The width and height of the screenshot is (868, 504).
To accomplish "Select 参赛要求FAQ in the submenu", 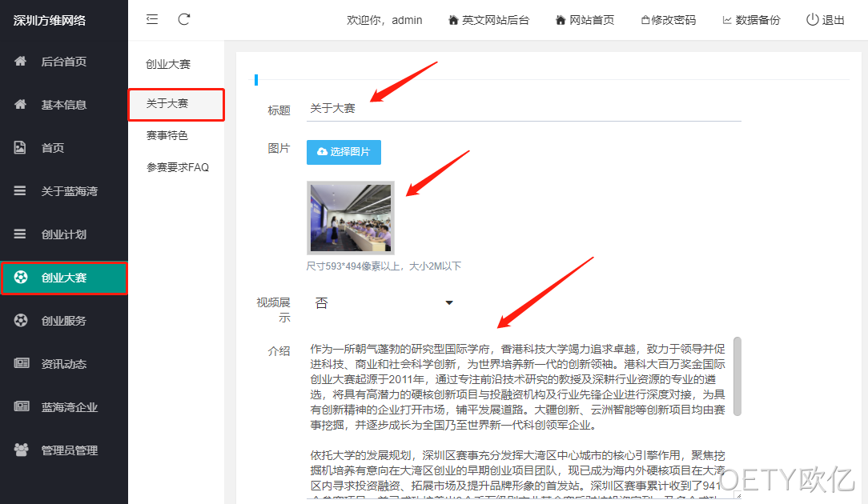I will 176,167.
